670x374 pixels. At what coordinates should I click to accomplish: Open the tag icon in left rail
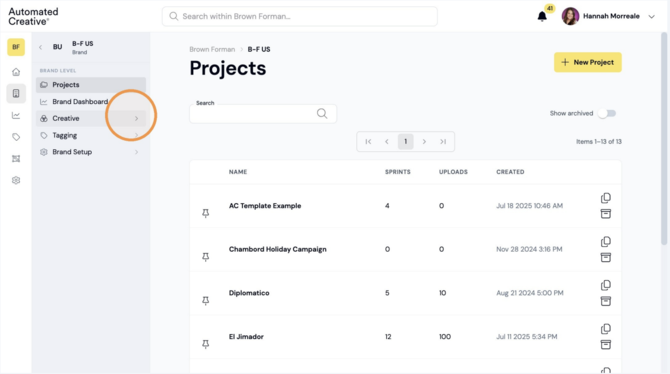16,137
